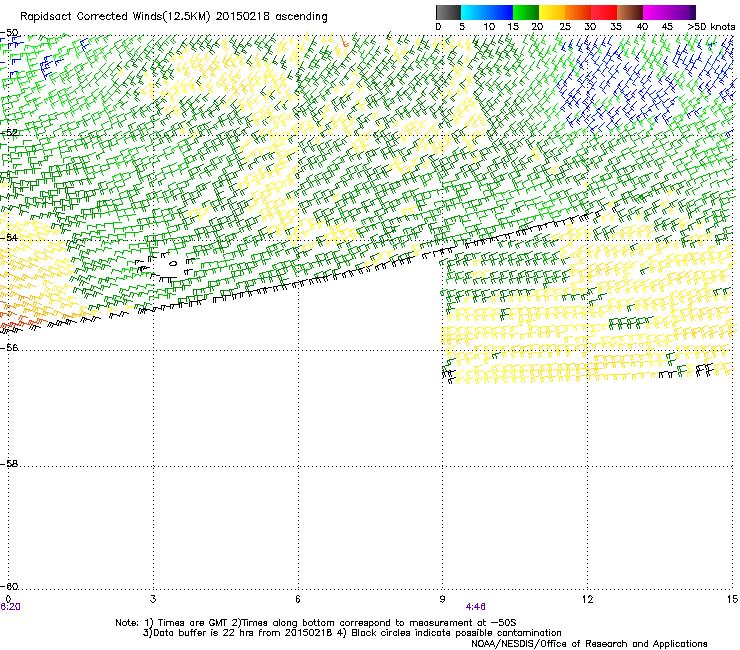
Task: Click the latitude label '-60'
Action: point(10,587)
